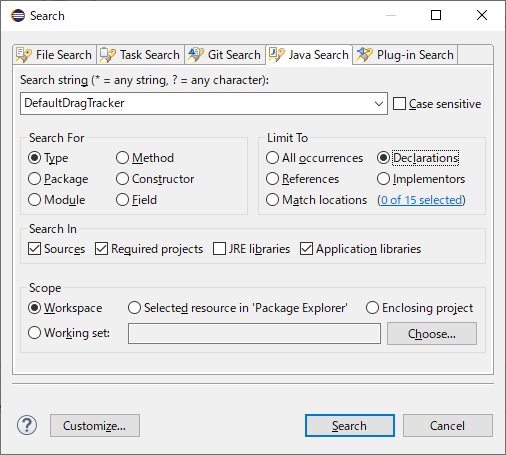Select the Enclosing project scope
Image resolution: width=506 pixels, height=455 pixels.
(x=372, y=308)
